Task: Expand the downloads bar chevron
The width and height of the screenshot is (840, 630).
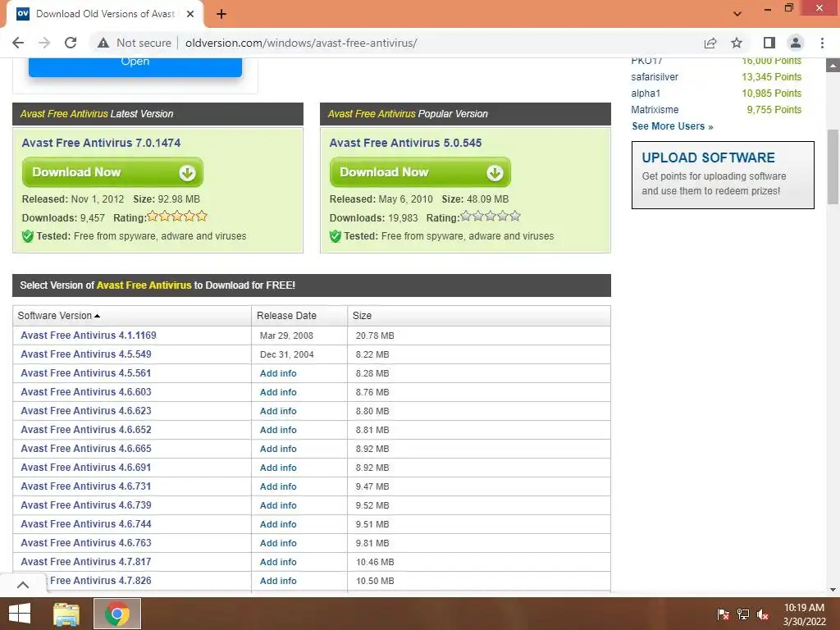Action: tap(23, 584)
